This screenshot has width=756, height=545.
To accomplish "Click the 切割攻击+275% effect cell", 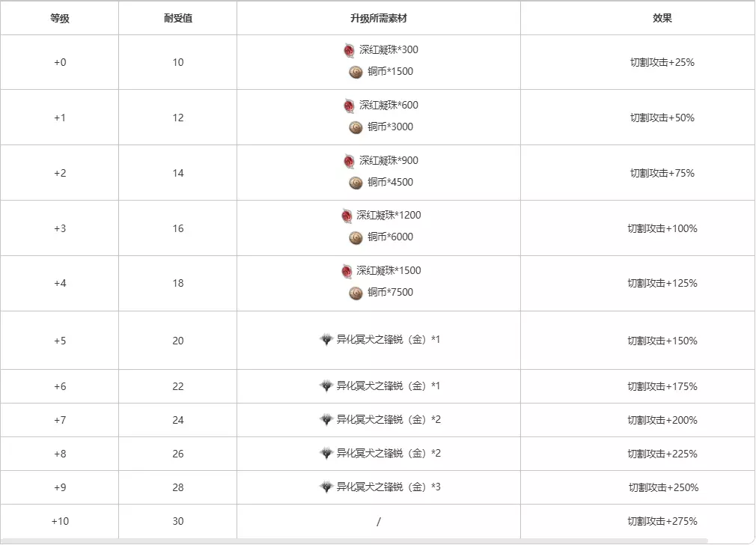I will point(662,521).
